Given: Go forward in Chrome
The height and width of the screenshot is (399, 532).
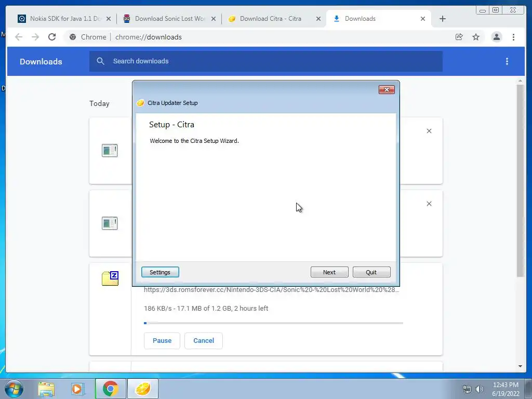Looking at the screenshot, I should pos(35,37).
